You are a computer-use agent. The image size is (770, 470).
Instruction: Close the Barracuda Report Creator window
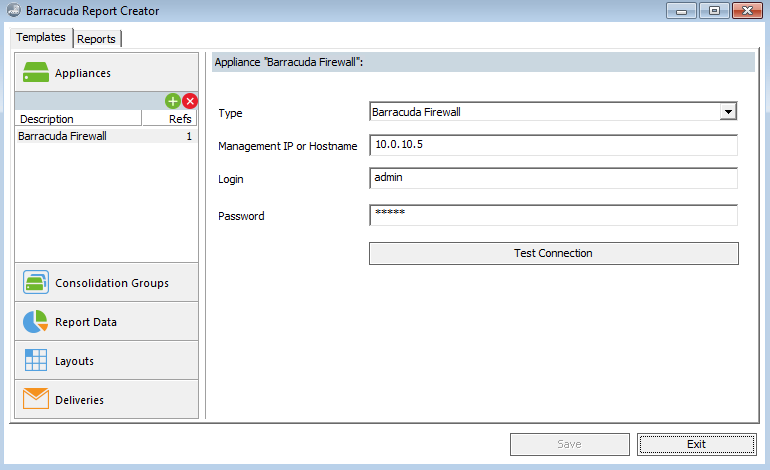tap(747, 11)
